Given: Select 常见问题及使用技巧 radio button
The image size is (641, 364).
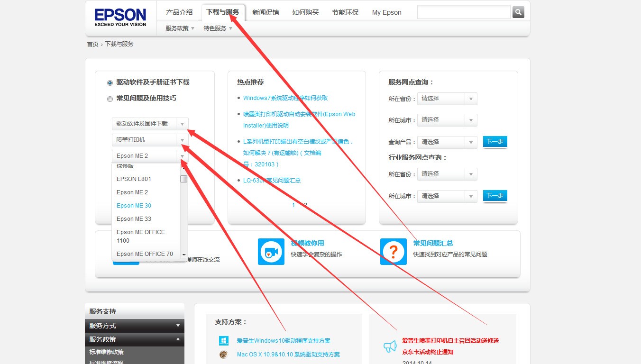Looking at the screenshot, I should pos(110,99).
